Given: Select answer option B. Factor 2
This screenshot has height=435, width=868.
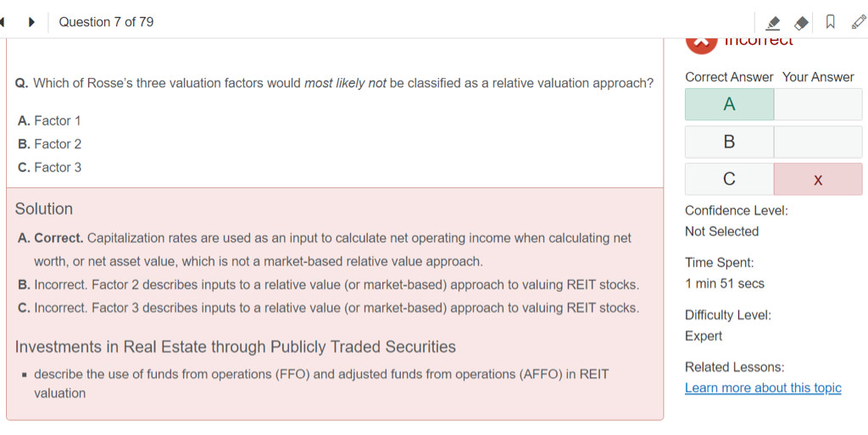Looking at the screenshot, I should click(x=49, y=144).
